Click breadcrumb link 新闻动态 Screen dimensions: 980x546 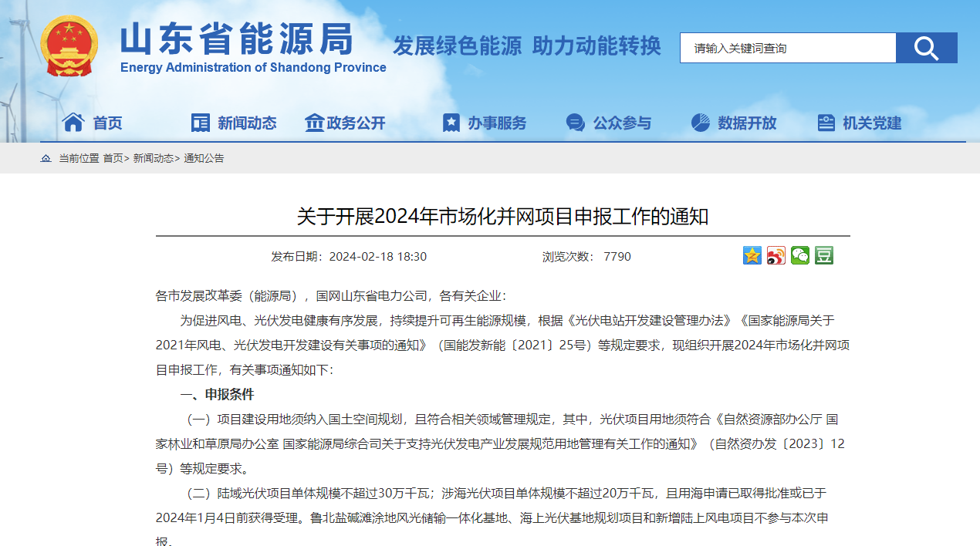pos(153,158)
